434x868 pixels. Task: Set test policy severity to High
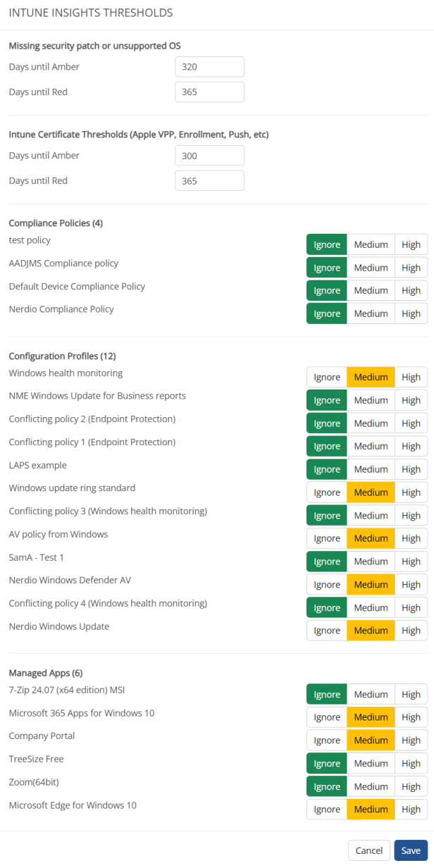(411, 244)
